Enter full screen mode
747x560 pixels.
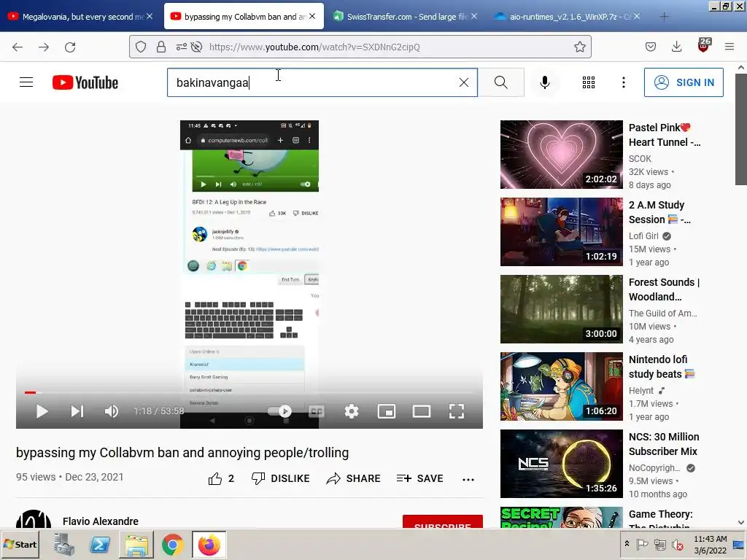click(457, 411)
